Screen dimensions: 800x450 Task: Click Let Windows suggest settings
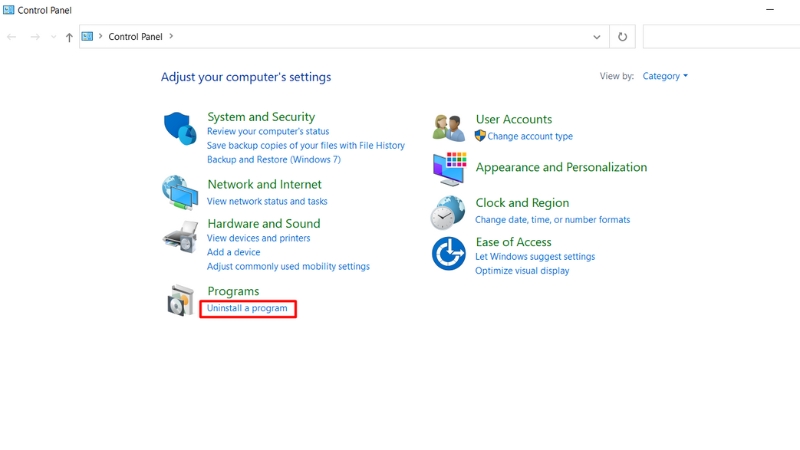(535, 257)
